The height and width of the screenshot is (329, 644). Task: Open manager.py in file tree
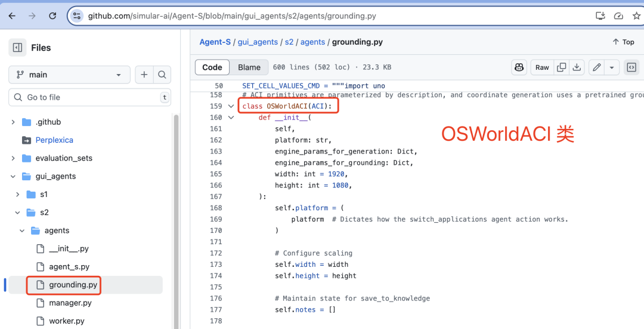70,303
